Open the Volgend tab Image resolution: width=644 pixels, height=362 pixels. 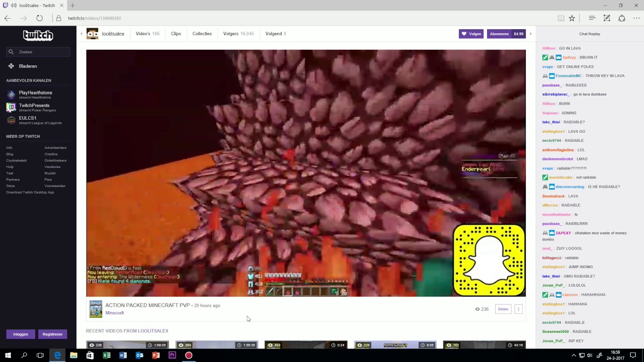(276, 34)
